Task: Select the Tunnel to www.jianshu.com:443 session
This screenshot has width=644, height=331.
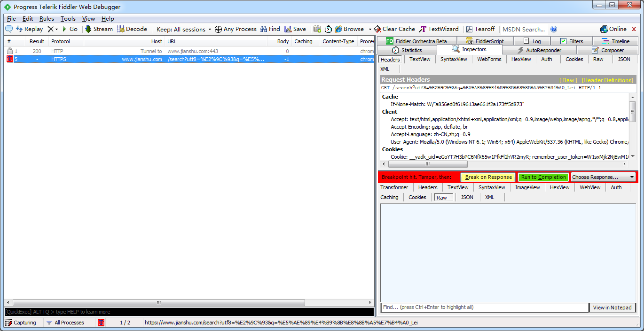Action: pyautogui.click(x=189, y=51)
